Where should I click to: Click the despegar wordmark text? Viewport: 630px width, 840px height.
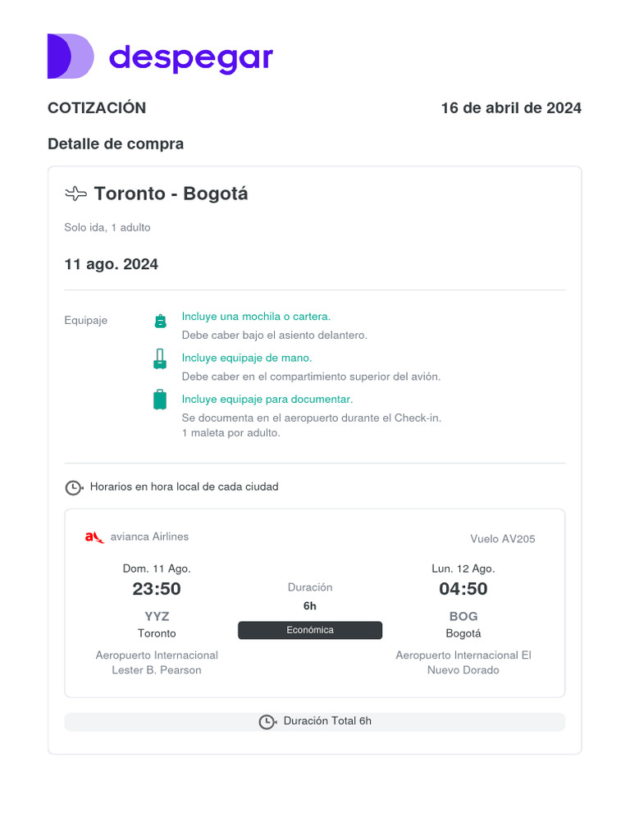tap(190, 57)
